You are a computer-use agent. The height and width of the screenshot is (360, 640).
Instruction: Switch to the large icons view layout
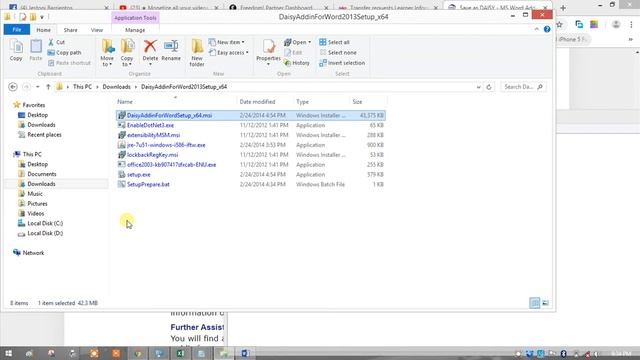545,303
